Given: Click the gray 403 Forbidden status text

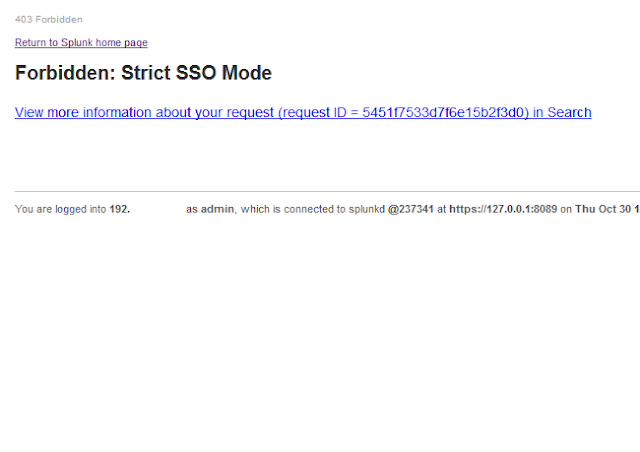Looking at the screenshot, I should (49, 20).
